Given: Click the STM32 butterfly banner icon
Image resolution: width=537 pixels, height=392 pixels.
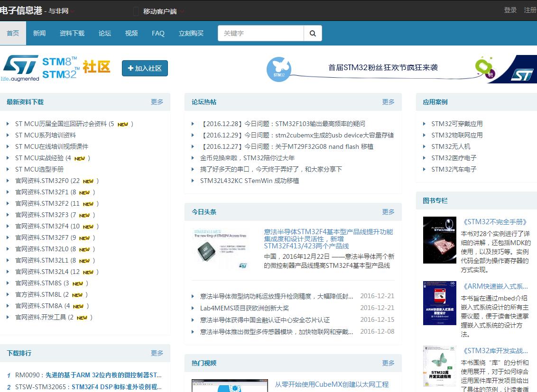Looking at the screenshot, I should coord(279,69).
